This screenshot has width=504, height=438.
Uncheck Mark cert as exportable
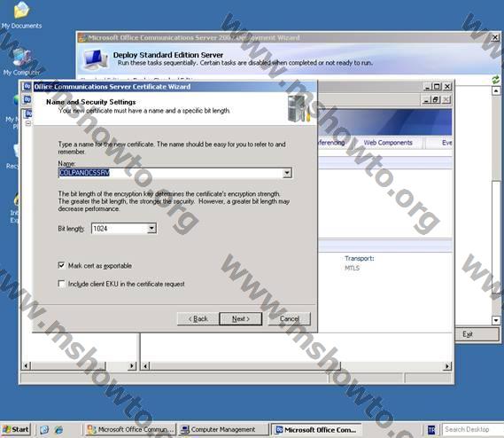pyautogui.click(x=61, y=265)
